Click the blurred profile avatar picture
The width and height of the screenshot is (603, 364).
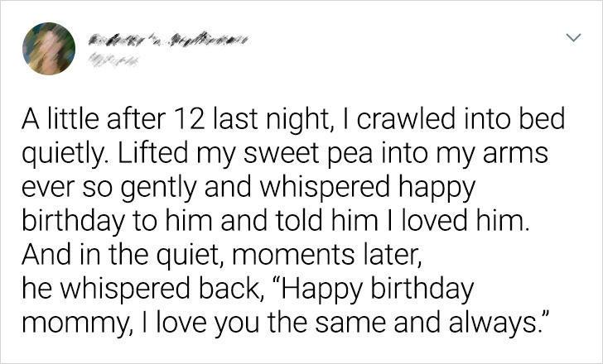tap(49, 49)
